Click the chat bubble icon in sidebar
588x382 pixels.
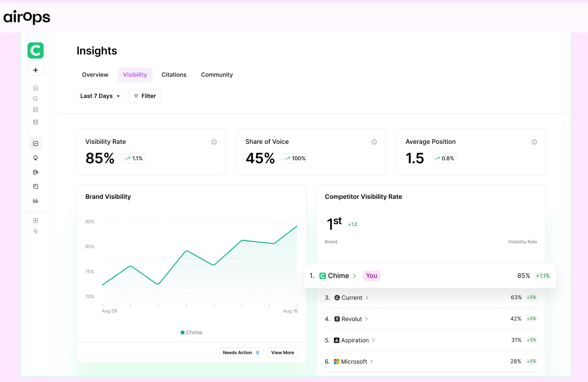pos(36,186)
